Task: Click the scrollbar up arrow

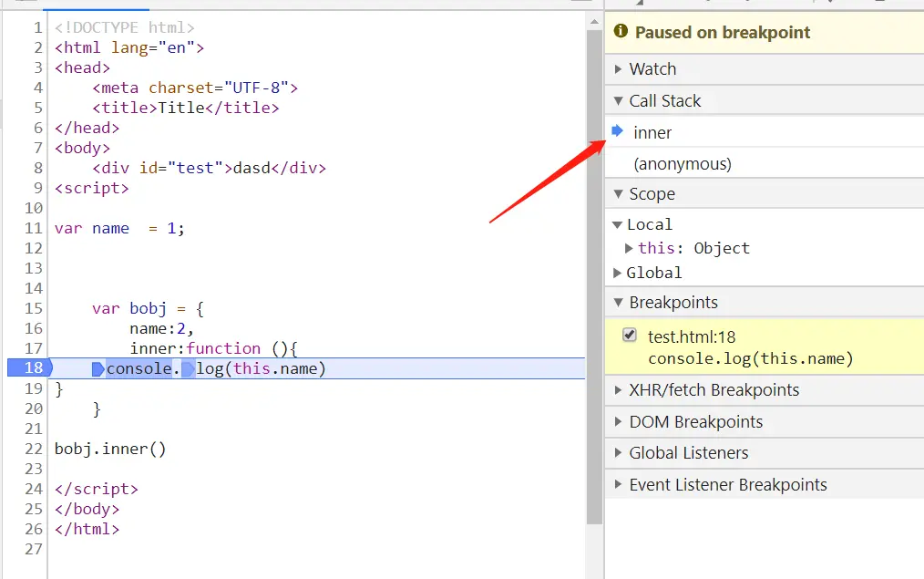Action: point(595,22)
